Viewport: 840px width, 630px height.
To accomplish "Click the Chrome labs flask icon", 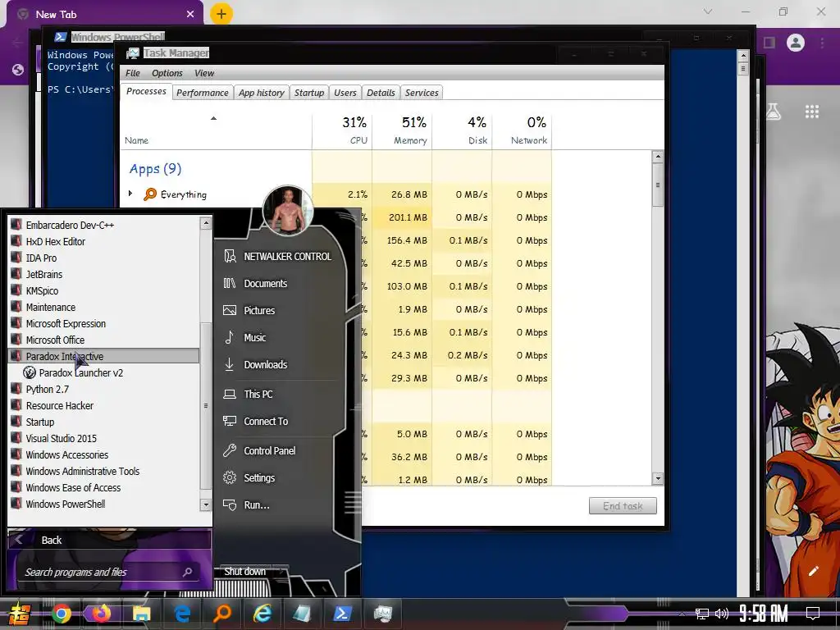I will click(774, 112).
